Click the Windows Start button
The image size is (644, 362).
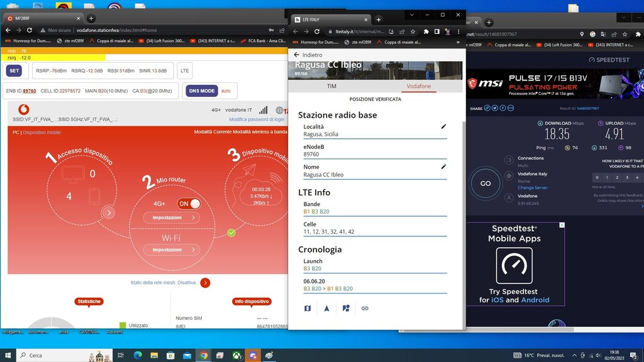[x=8, y=355]
